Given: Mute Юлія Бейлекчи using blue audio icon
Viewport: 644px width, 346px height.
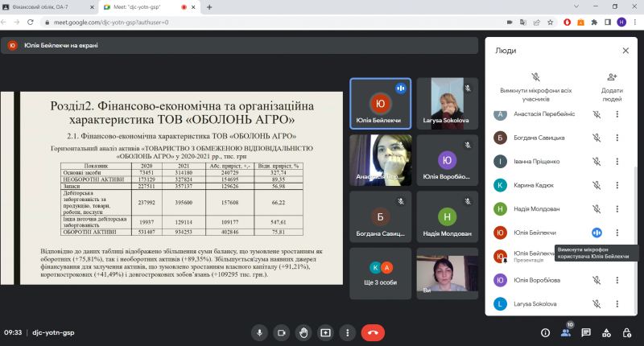Looking at the screenshot, I should click(x=597, y=233).
